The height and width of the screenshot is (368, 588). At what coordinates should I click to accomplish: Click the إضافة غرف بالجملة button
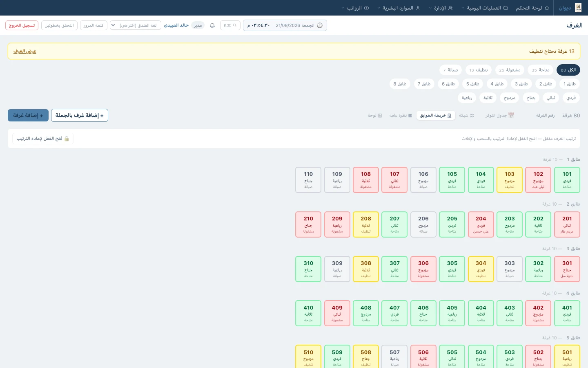point(80,115)
